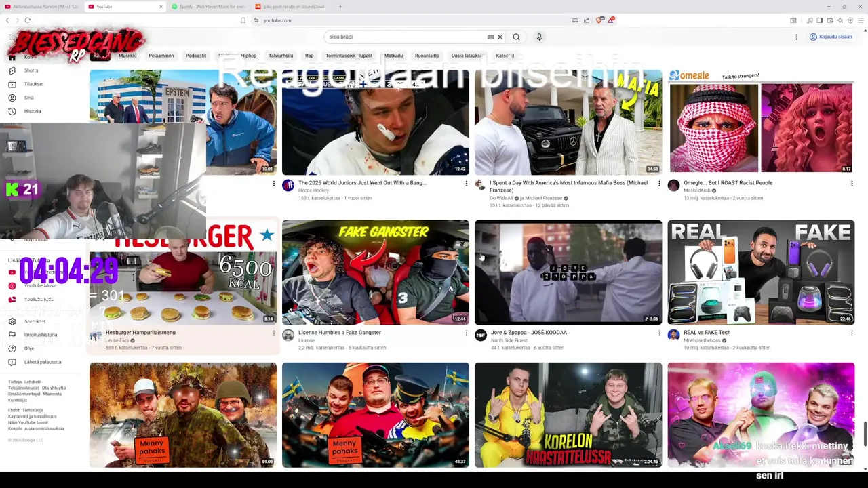Image resolution: width=868 pixels, height=488 pixels.
Task: Open a new browser tab with the plus icon
Action: pyautogui.click(x=340, y=7)
